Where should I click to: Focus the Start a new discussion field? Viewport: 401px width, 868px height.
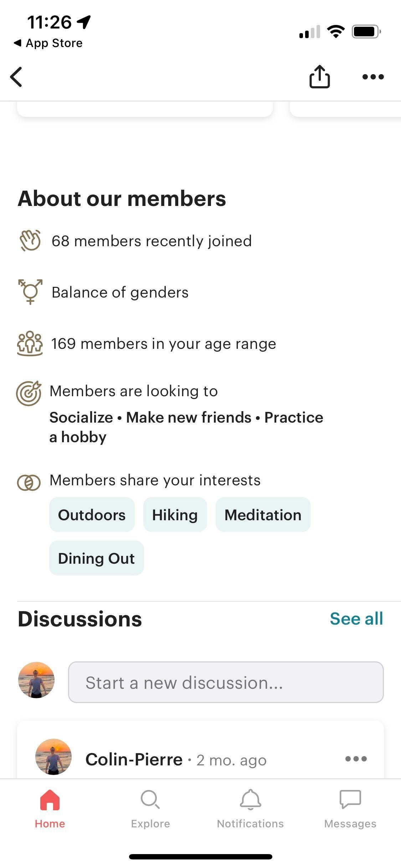(x=226, y=682)
